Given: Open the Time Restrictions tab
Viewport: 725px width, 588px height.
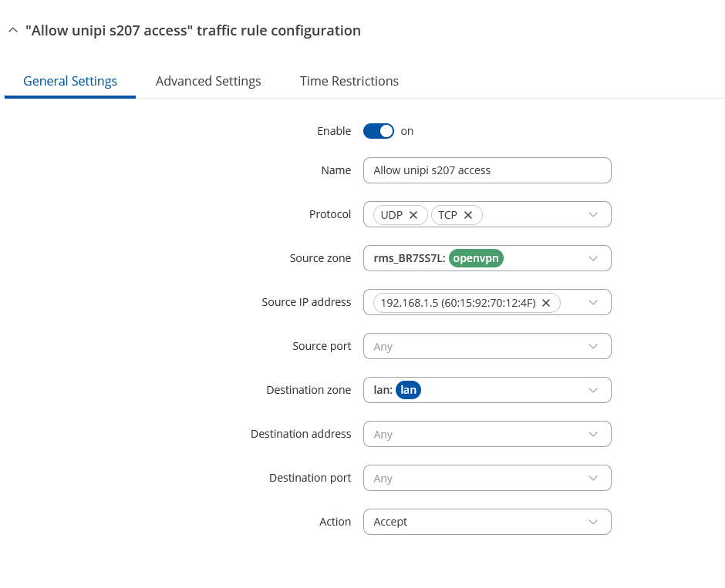Looking at the screenshot, I should (349, 81).
